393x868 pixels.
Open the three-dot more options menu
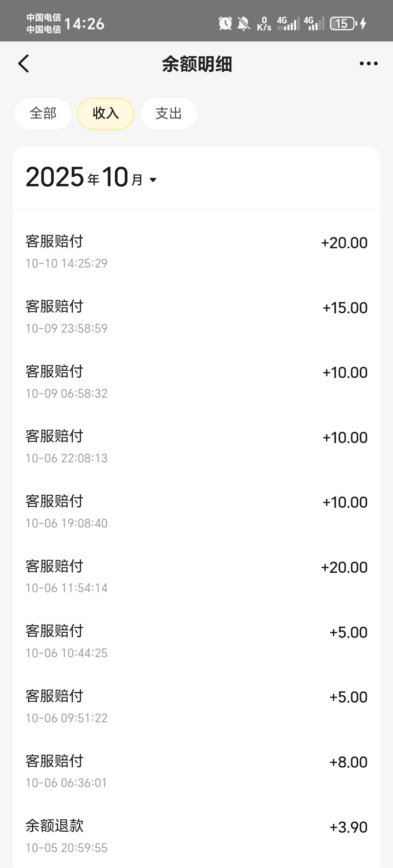pos(368,64)
